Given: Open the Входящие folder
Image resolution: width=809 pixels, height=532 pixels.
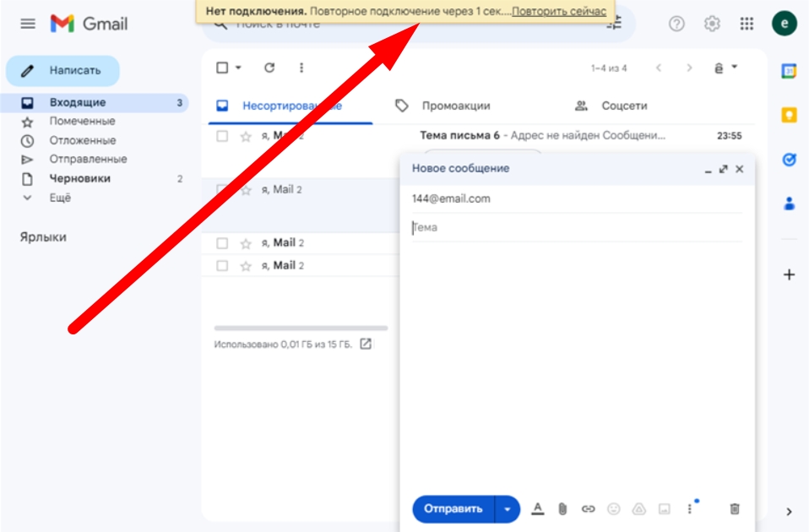Looking at the screenshot, I should click(94, 103).
